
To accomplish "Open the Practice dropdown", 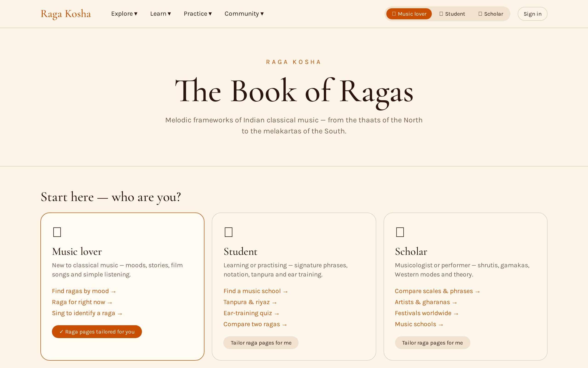I will coord(198,14).
